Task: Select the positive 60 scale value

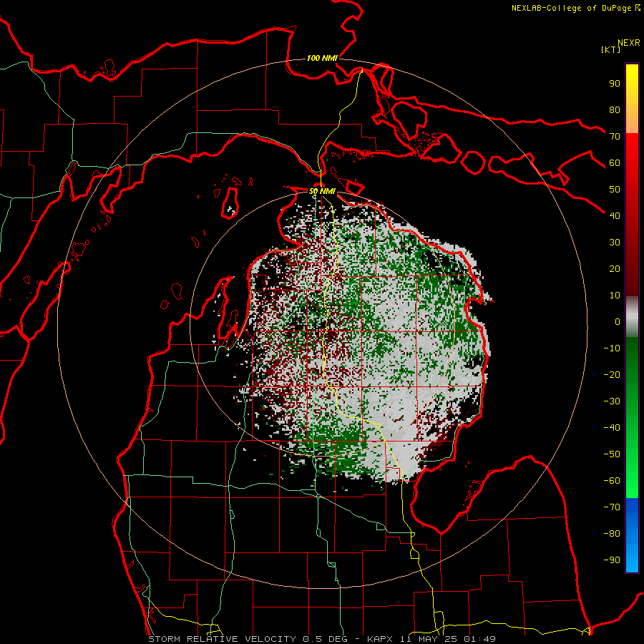Action: (615, 162)
